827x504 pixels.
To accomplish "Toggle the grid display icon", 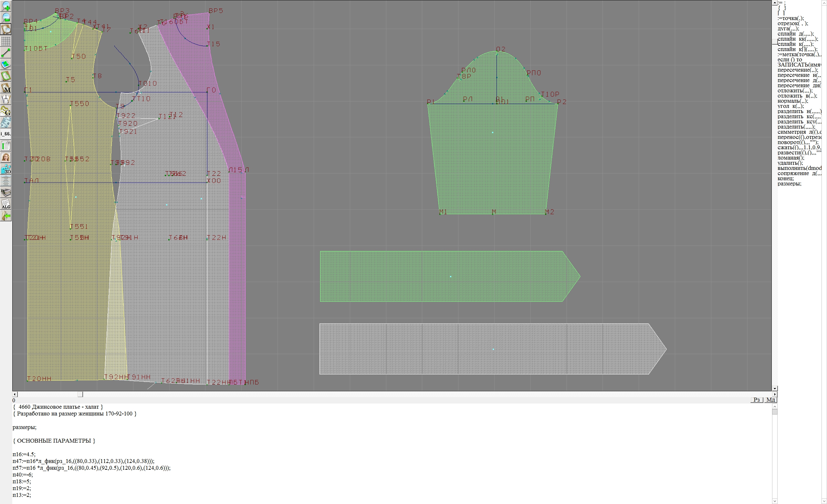I will [x=6, y=41].
